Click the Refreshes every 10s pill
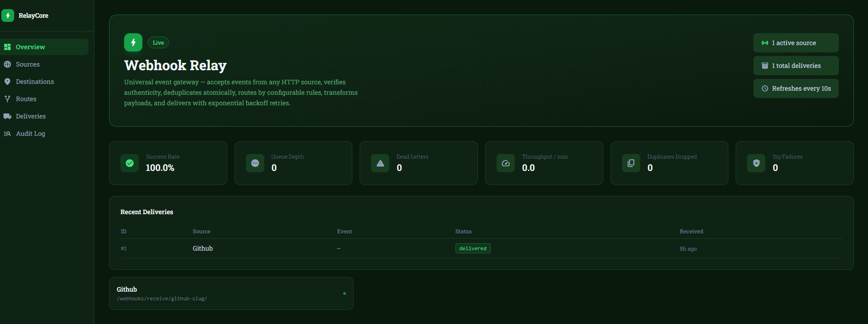Viewport: 868px width, 324px height. pos(796,88)
